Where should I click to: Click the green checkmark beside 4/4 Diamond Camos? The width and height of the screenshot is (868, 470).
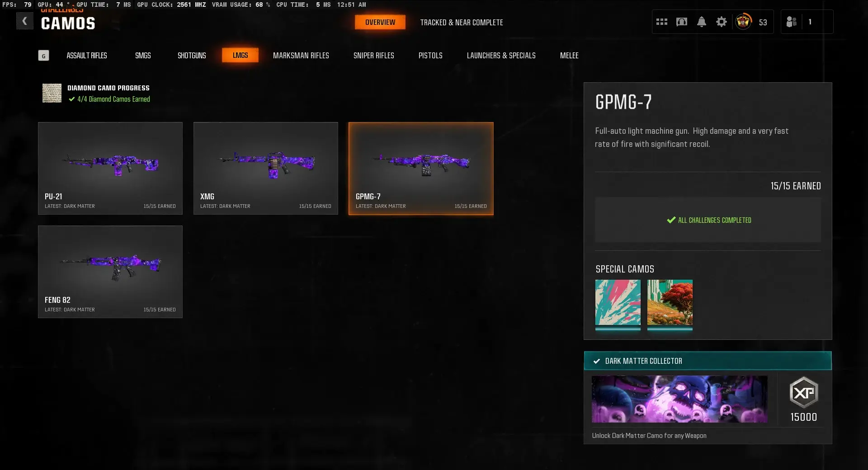click(71, 99)
